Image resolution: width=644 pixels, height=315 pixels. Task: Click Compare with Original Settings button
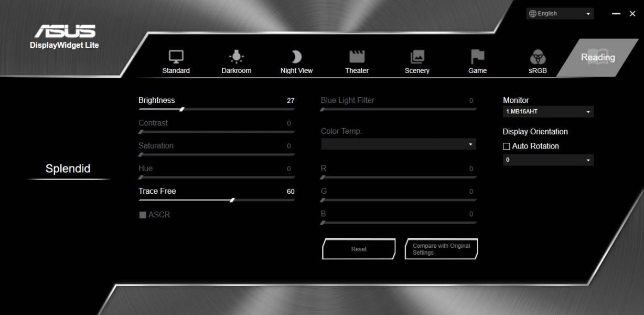click(x=442, y=249)
